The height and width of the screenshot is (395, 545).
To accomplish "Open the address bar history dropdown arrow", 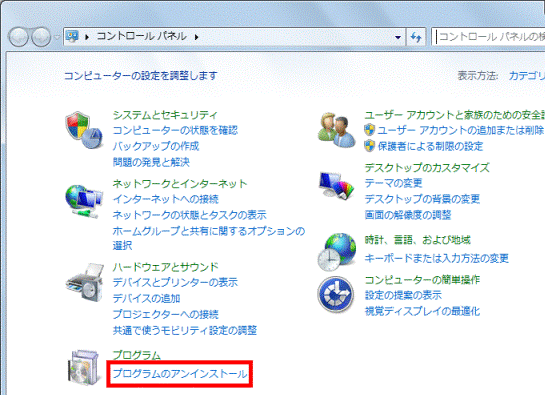I will pos(398,37).
